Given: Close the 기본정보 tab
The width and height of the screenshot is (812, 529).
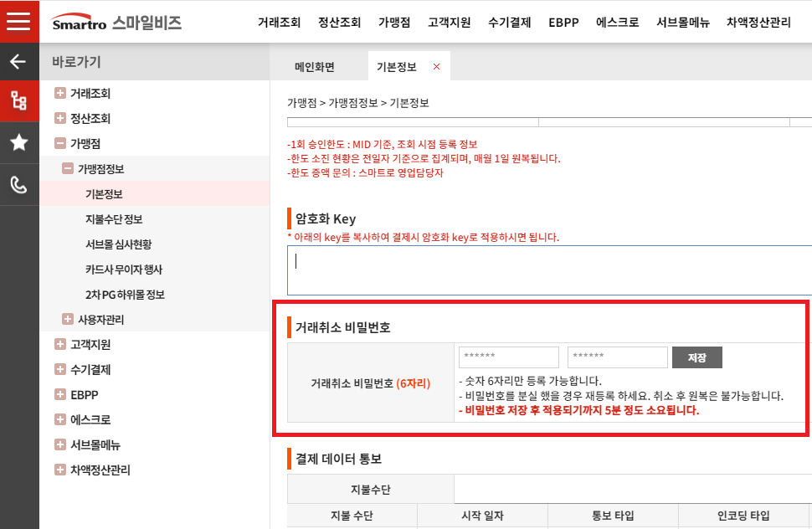Looking at the screenshot, I should coord(436,66).
